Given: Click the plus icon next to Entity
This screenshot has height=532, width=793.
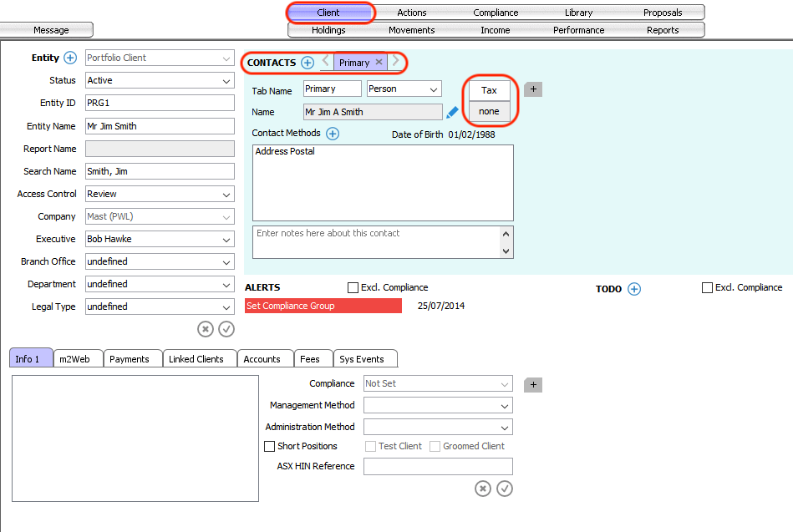Looking at the screenshot, I should (x=70, y=58).
